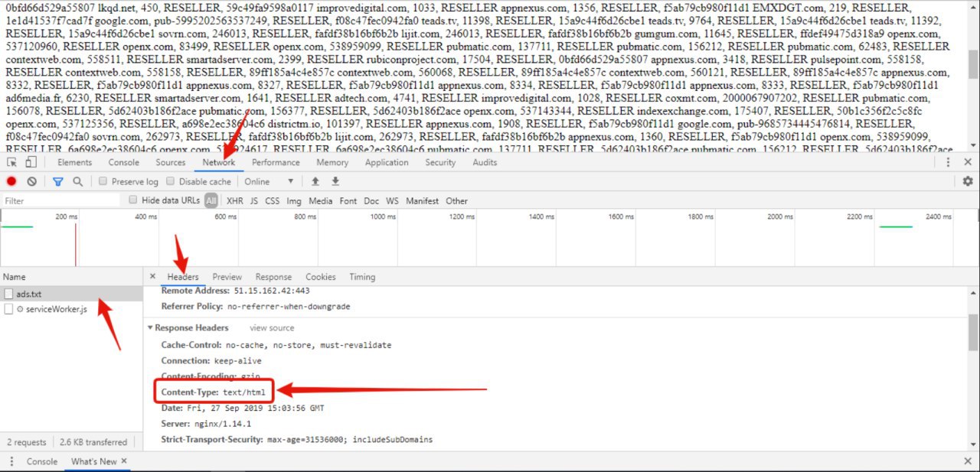The image size is (980, 472).
Task: Open the Application panel tab
Action: (x=387, y=162)
